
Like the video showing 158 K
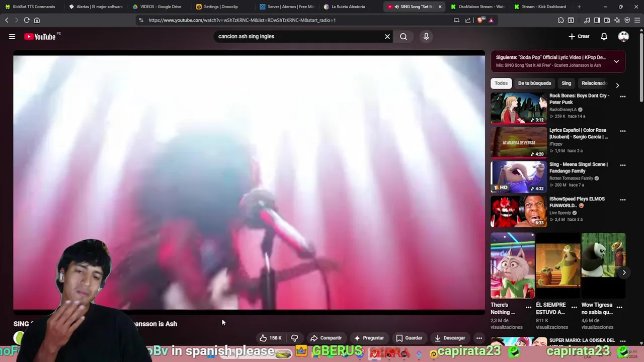tap(271, 338)
